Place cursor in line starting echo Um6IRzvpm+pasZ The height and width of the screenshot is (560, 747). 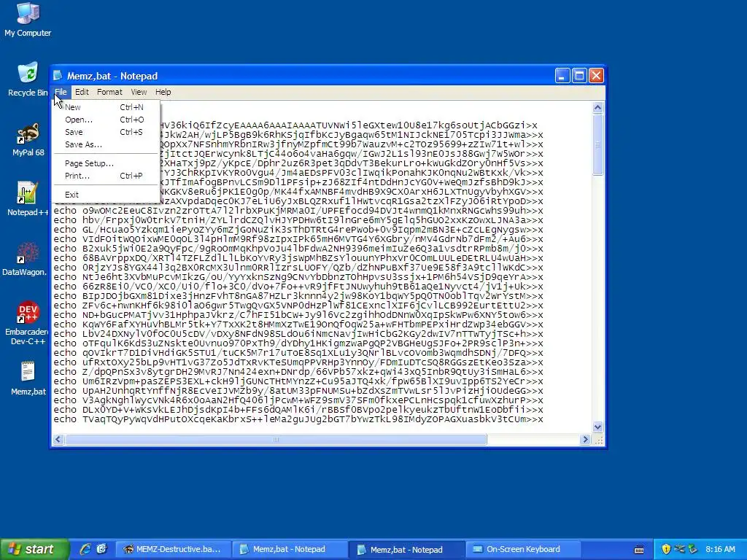tap(298, 381)
